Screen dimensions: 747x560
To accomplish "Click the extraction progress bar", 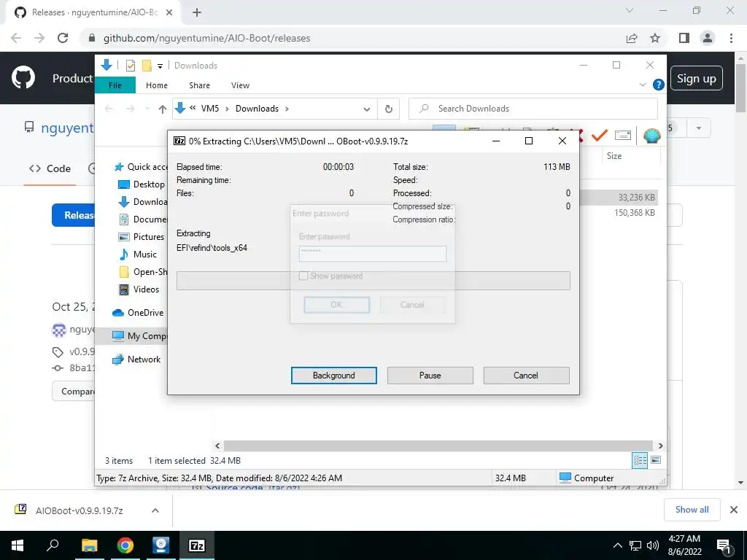I will (373, 281).
